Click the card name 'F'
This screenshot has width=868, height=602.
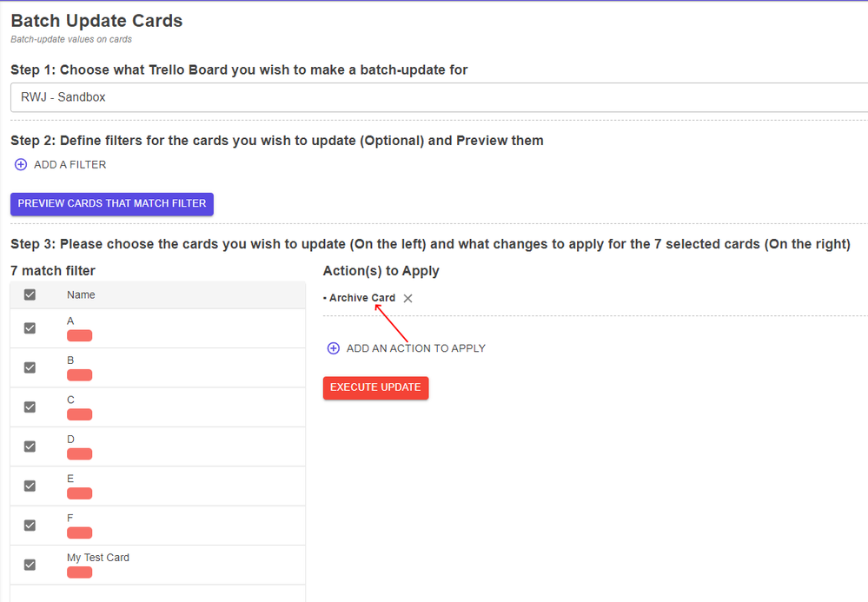tap(70, 518)
